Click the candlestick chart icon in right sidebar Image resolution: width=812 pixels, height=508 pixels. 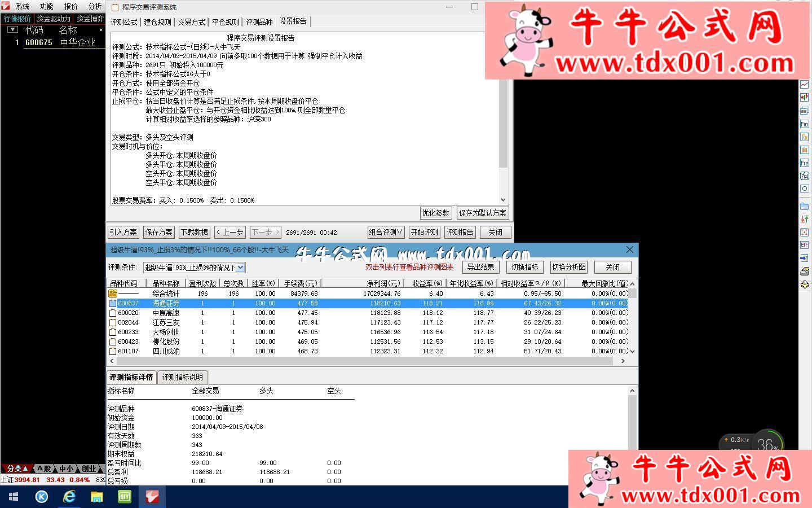point(804,98)
